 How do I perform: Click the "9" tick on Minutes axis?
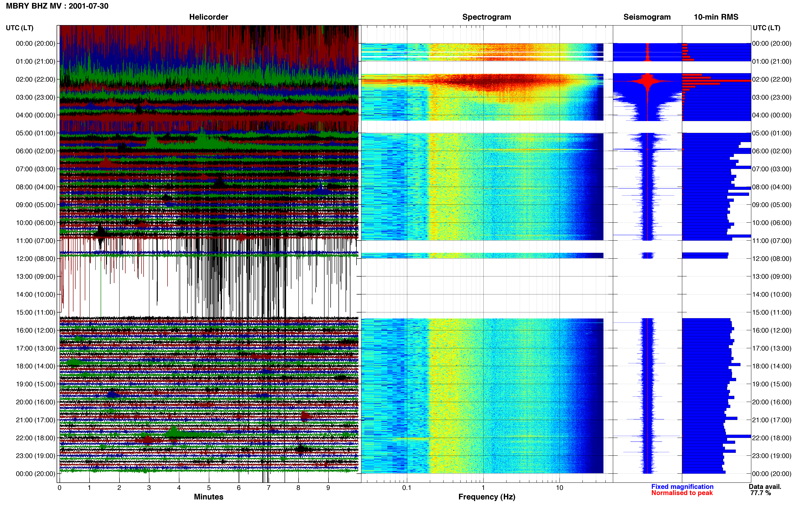(328, 487)
